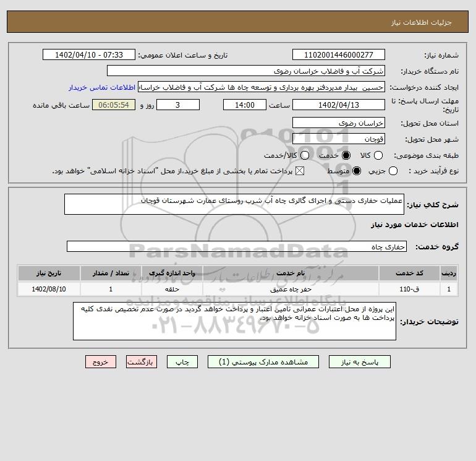Image resolution: width=476 pixels, height=461 pixels.
Task: Click the unit cell حلقه
Action: click(x=172, y=289)
